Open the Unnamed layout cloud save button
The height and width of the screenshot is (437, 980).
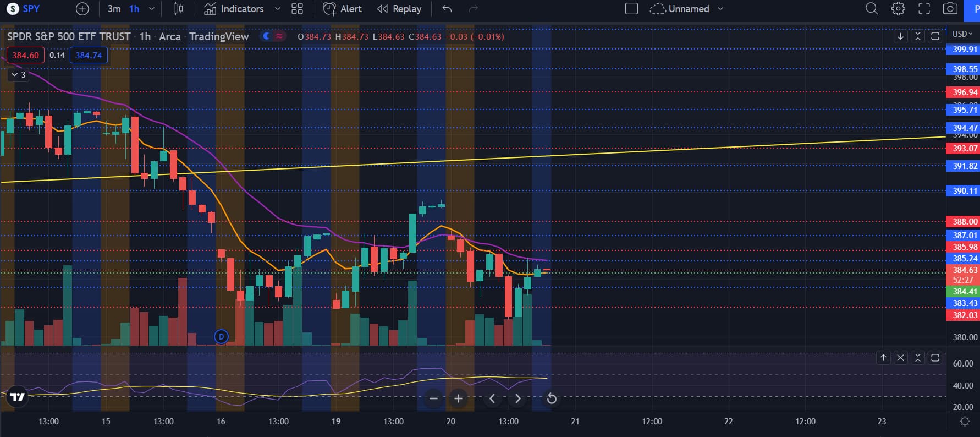(680, 9)
